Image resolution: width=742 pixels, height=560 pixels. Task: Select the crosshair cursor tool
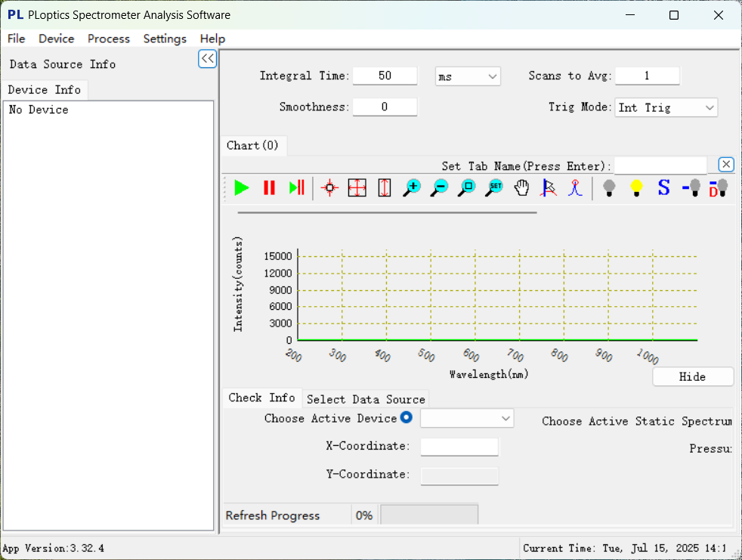coord(329,187)
